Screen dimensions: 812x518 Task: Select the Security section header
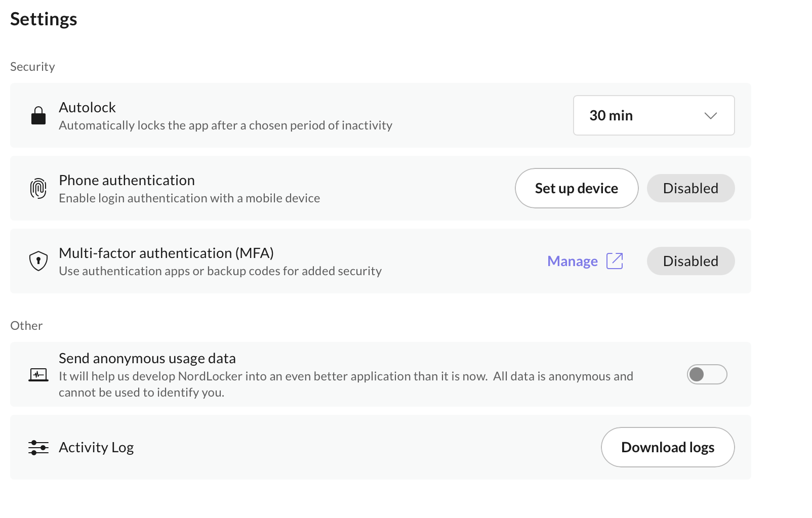click(x=32, y=67)
